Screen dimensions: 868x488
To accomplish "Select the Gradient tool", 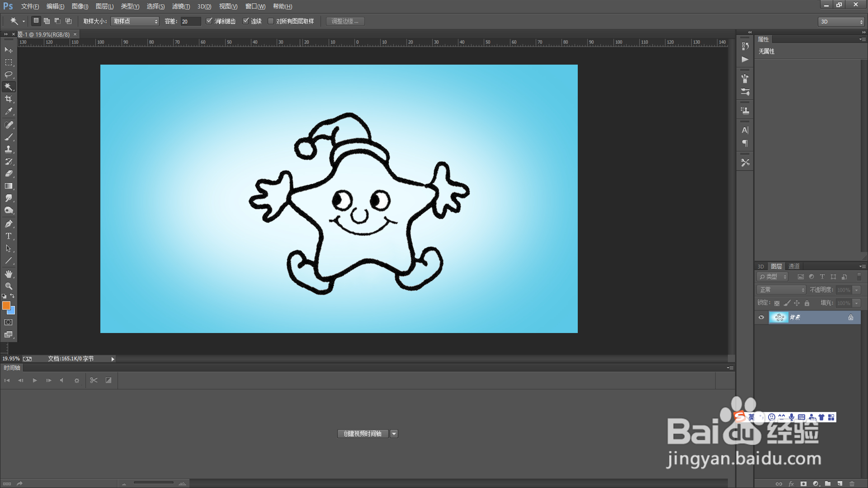I will [x=9, y=186].
